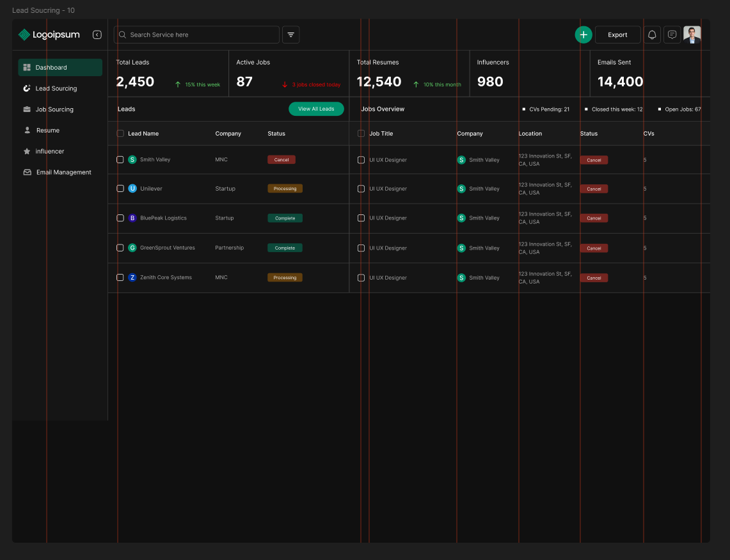Click the sidebar collapse arrow icon
The height and width of the screenshot is (560, 730).
(97, 35)
